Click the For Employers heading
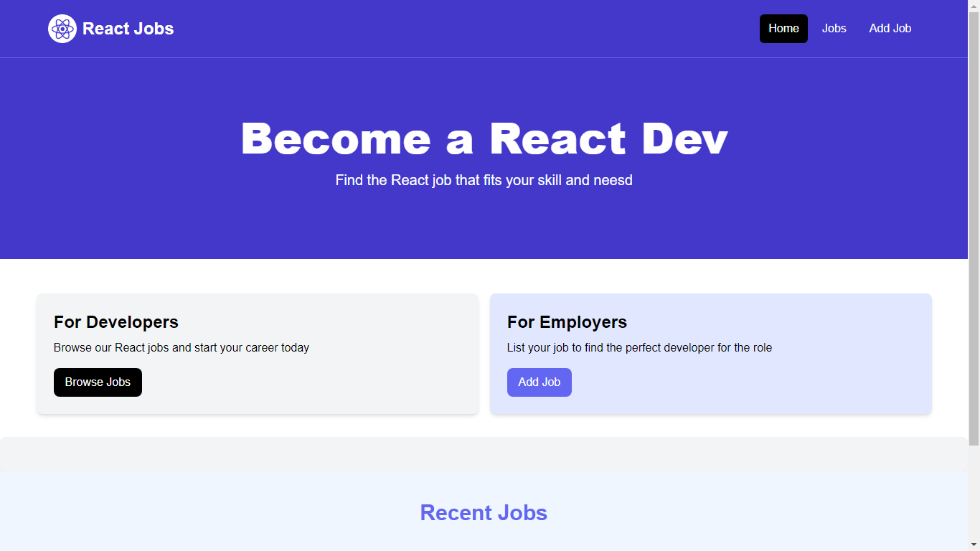Screen dimensions: 980x551 [567, 322]
